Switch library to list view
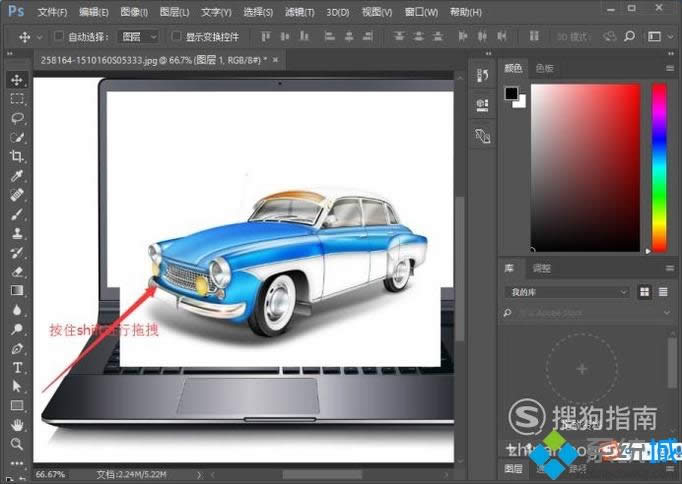The width and height of the screenshot is (682, 484). click(663, 292)
